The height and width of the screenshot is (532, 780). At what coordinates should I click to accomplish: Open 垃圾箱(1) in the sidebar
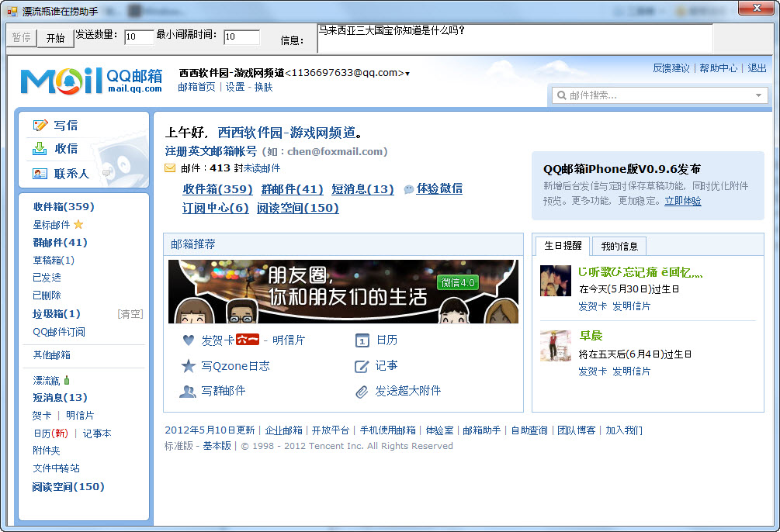[x=57, y=314]
